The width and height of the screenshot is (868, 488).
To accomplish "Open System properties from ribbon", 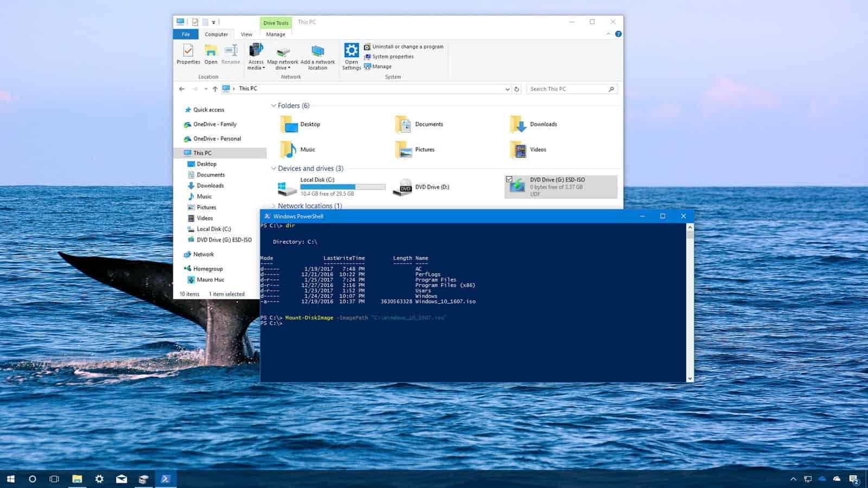I will click(388, 56).
